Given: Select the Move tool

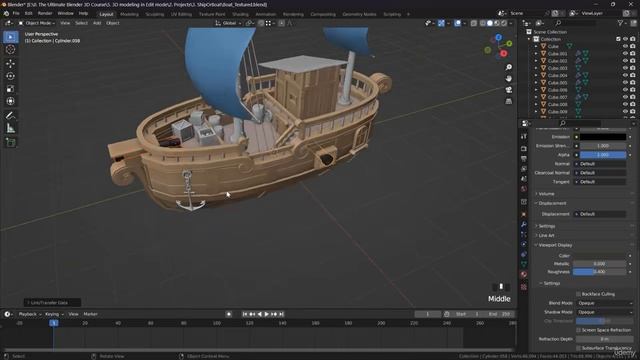Looking at the screenshot, I should (x=11, y=64).
